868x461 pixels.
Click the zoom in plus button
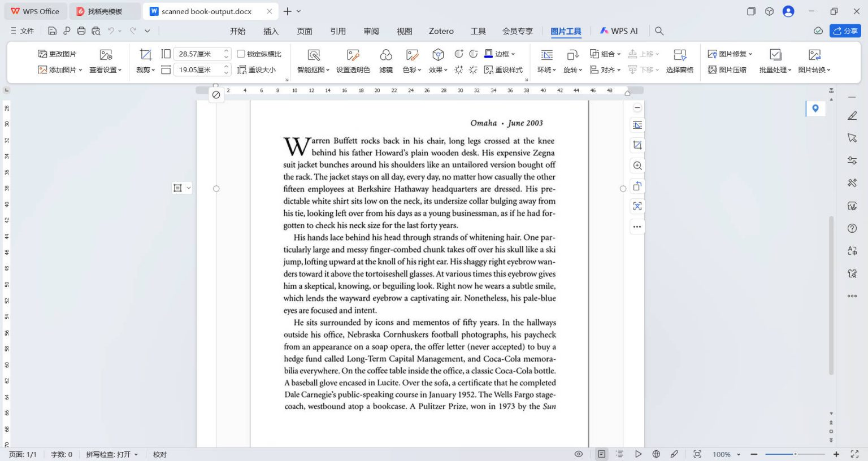click(836, 454)
